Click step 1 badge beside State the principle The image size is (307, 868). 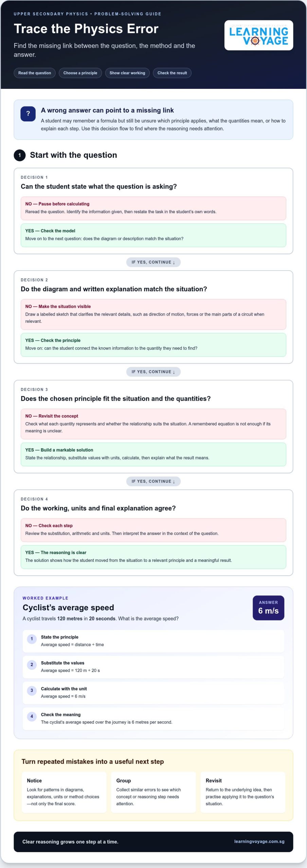click(32, 639)
